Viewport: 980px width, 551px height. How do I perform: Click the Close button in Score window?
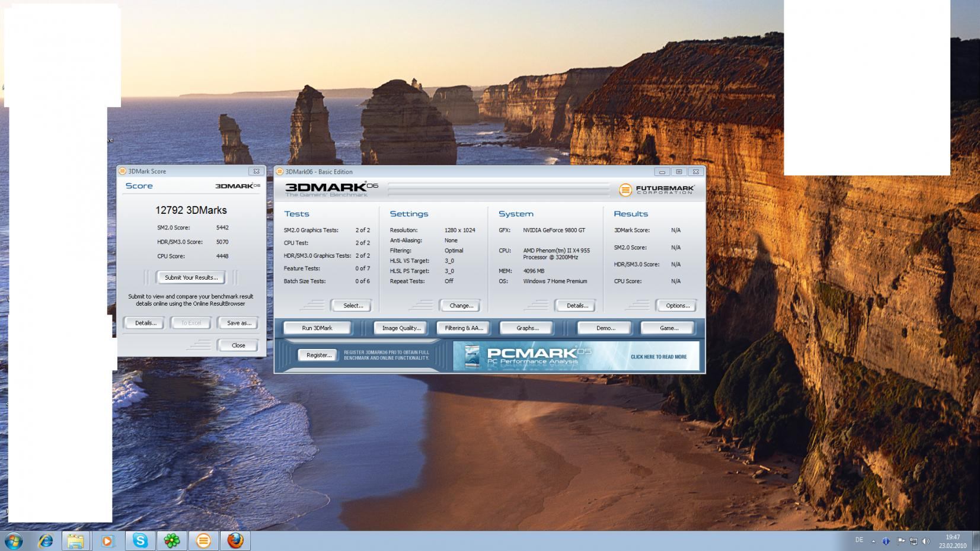pyautogui.click(x=238, y=345)
